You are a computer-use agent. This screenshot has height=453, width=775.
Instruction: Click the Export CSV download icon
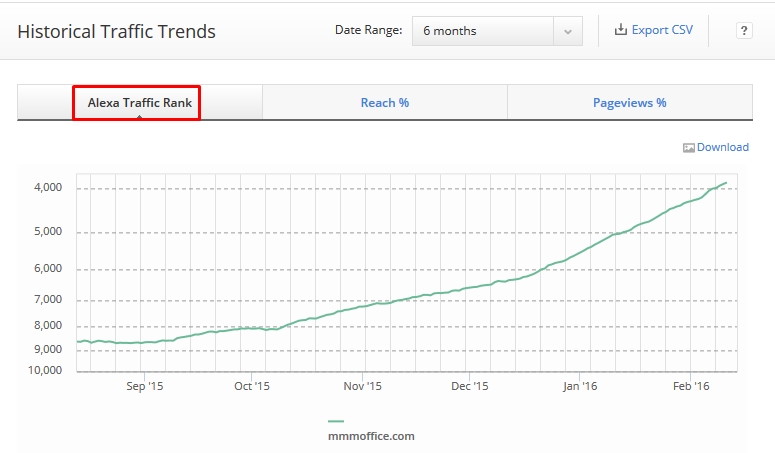point(620,30)
